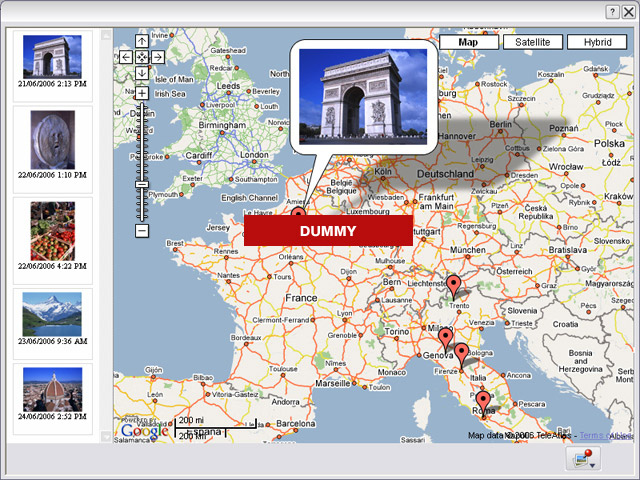Click the date 24/06/2006 2:52 PM
The height and width of the screenshot is (480, 640).
tap(52, 417)
